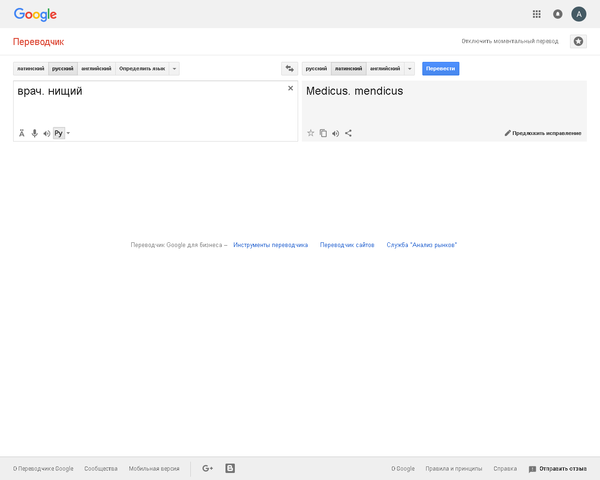The height and width of the screenshot is (480, 600).
Task: Click the blue 'Перевести' button
Action: click(440, 69)
